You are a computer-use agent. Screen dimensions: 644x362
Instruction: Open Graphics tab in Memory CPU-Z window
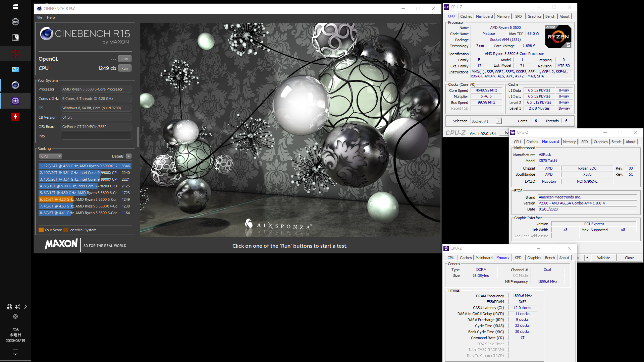click(x=534, y=258)
